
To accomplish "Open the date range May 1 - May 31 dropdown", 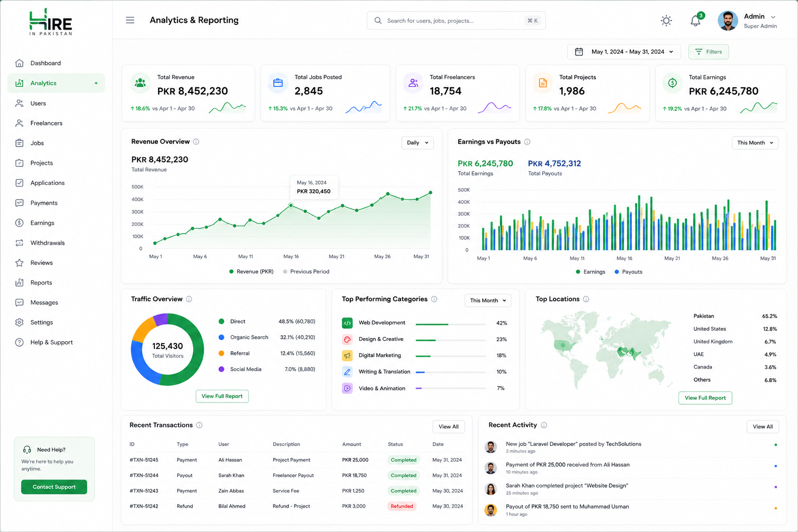I will 624,52.
